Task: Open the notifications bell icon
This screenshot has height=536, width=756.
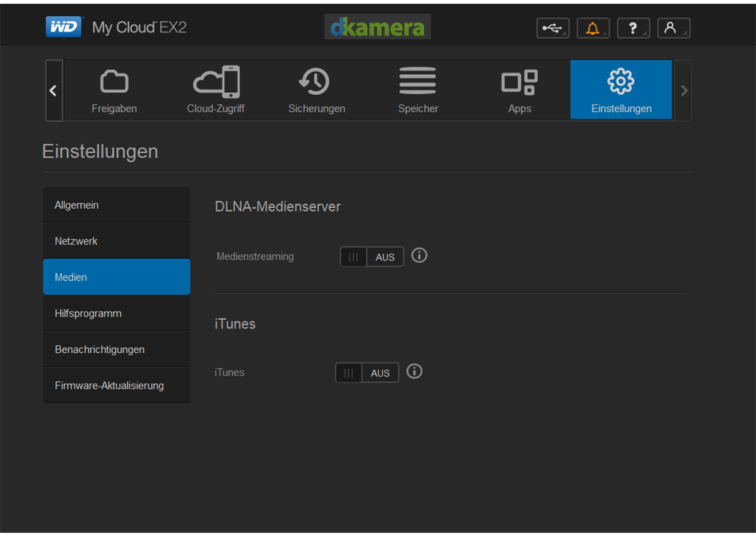Action: point(593,28)
